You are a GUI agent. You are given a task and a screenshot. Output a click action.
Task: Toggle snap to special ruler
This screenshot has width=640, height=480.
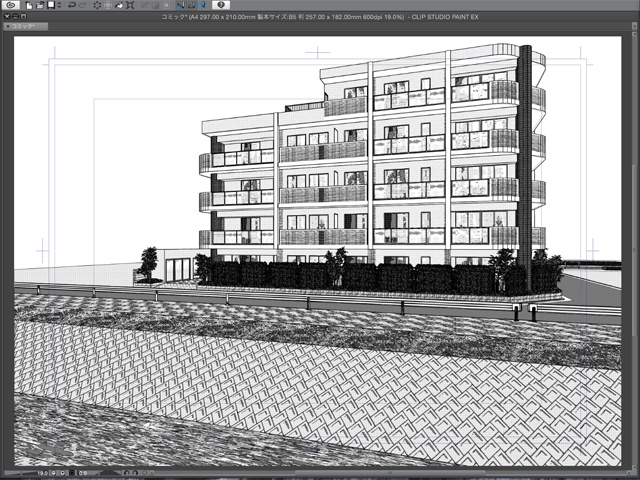pos(192,5)
